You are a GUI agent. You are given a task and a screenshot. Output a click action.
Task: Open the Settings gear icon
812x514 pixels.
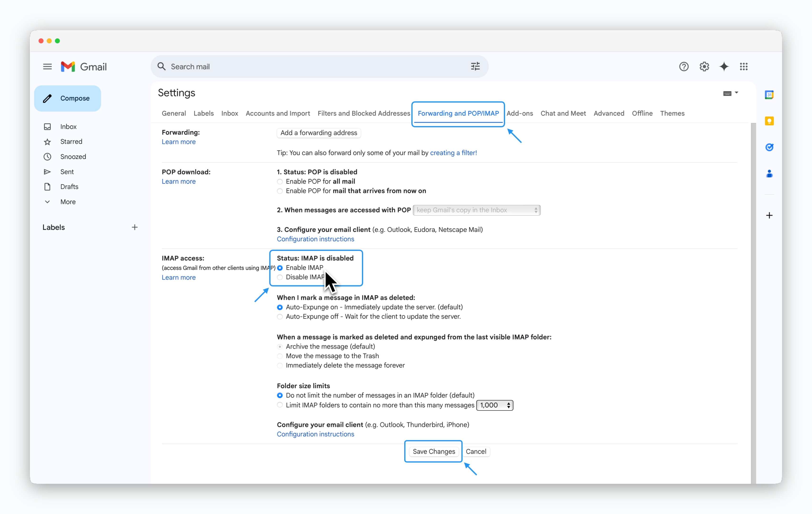click(704, 66)
